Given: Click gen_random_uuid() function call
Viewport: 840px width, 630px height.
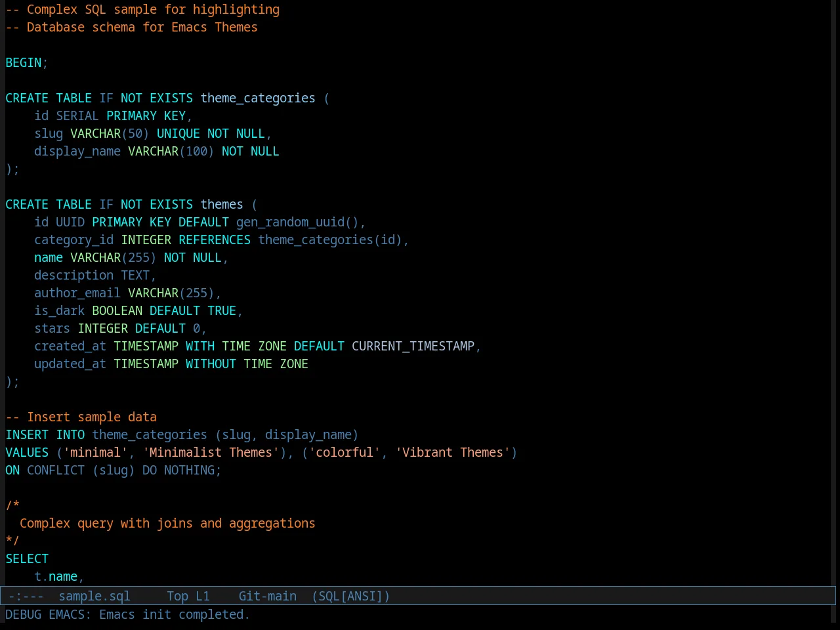Looking at the screenshot, I should (x=297, y=222).
